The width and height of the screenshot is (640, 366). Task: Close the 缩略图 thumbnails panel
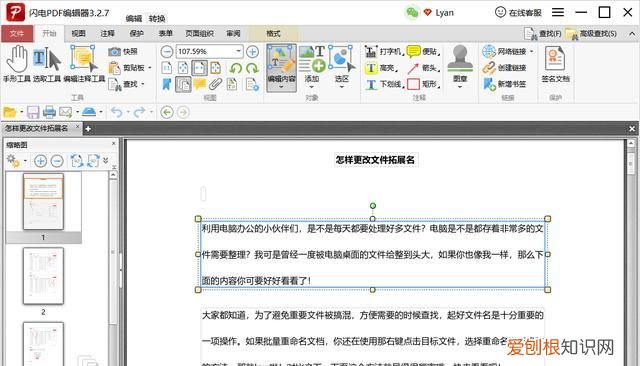pos(113,144)
